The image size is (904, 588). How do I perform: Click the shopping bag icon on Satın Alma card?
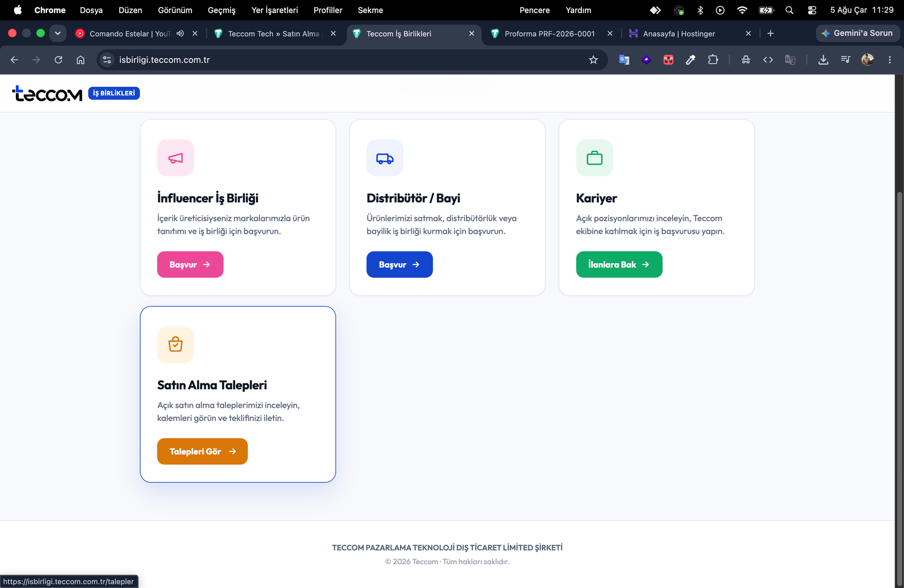(x=176, y=345)
